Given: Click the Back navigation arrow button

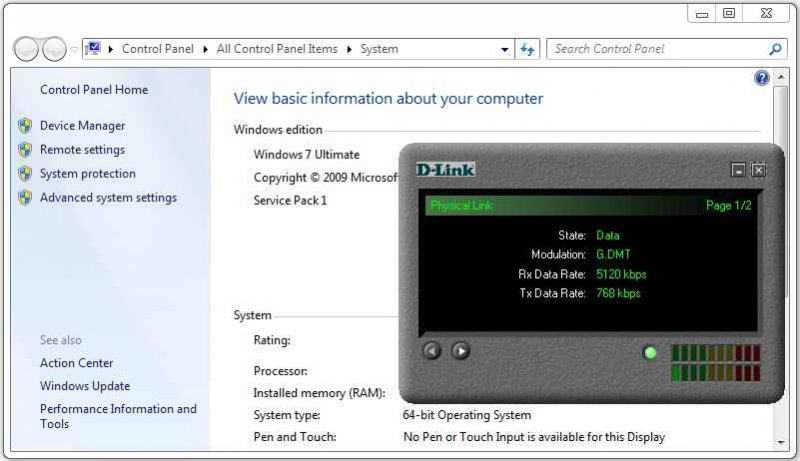Looking at the screenshot, I should (x=26, y=49).
